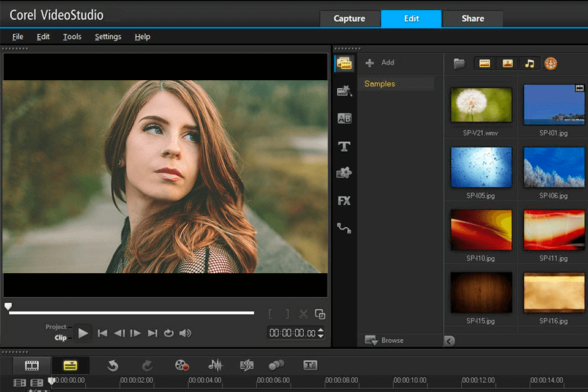
Task: Open the Auto Music tool
Action: point(246,366)
